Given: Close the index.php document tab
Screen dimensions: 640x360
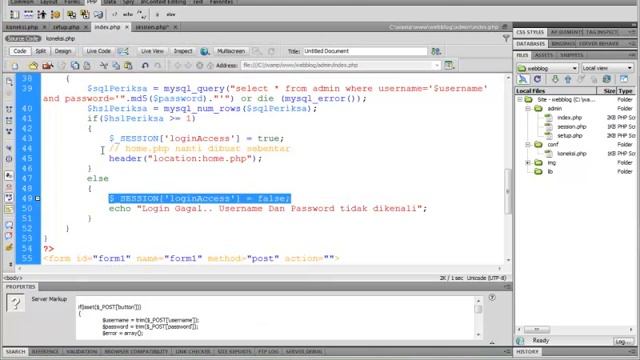Looking at the screenshot, I should pos(127,27).
